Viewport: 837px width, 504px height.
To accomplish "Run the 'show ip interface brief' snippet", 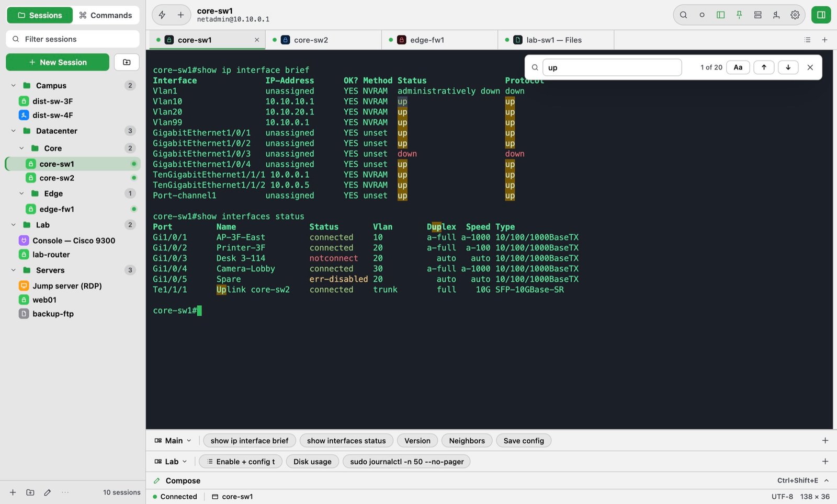I will tap(250, 441).
